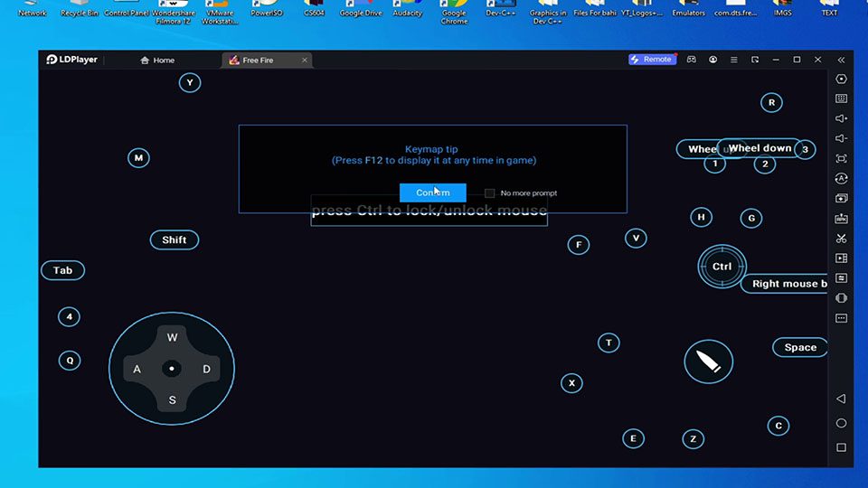Click the W key on movement pad

click(x=172, y=337)
